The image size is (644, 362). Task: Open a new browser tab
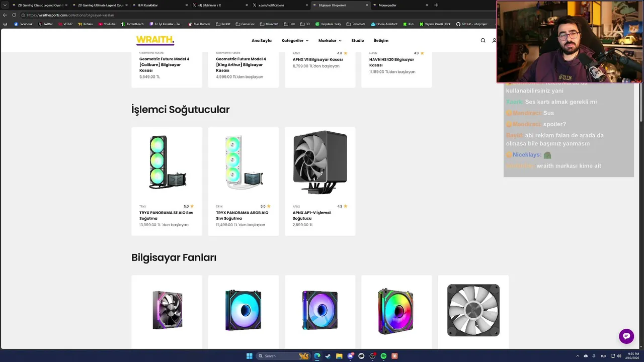tap(436, 5)
